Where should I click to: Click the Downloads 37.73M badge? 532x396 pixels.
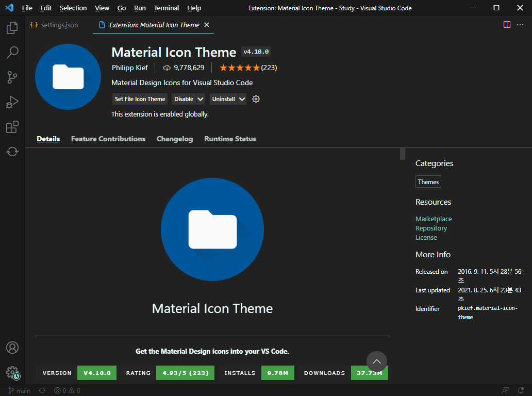343,373
